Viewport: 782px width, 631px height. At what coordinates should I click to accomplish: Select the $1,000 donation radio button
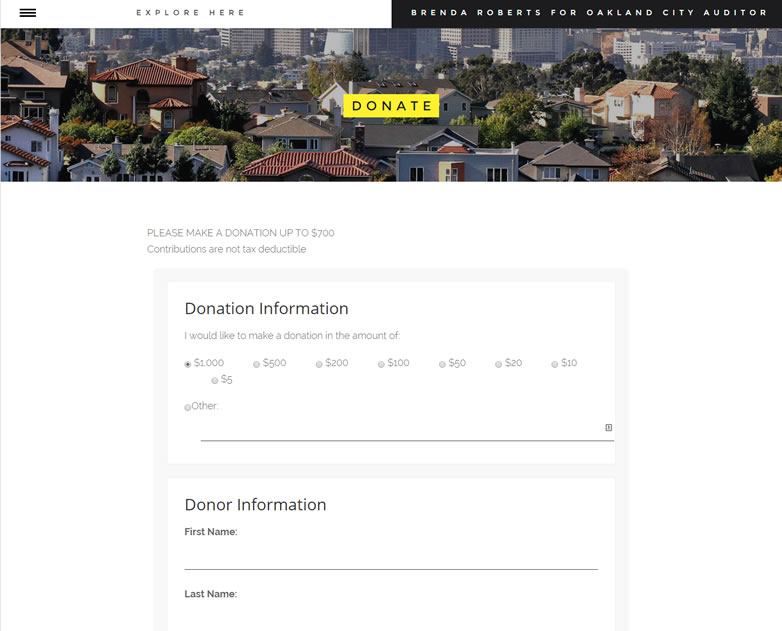pos(188,364)
